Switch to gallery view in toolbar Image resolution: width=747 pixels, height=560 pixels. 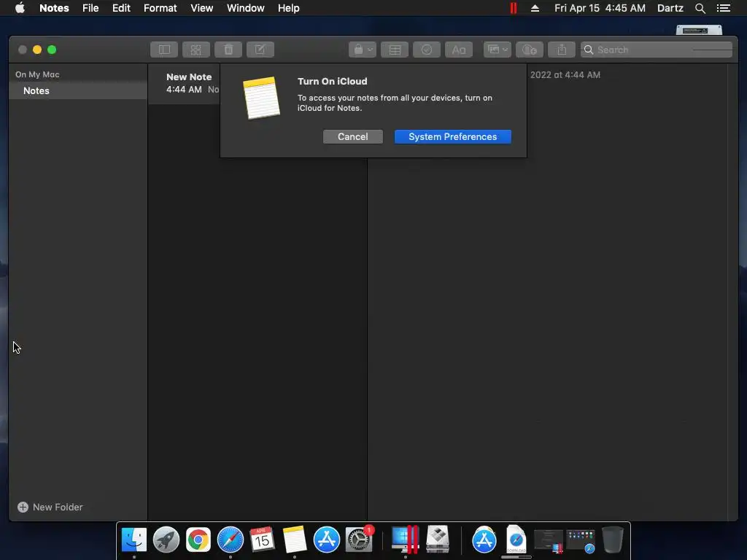pos(196,50)
